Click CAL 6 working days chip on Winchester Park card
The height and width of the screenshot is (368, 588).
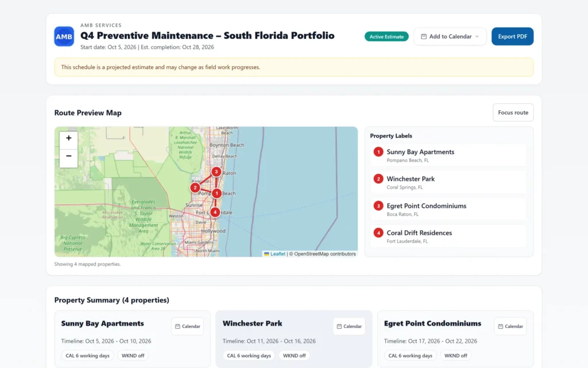(x=249, y=355)
